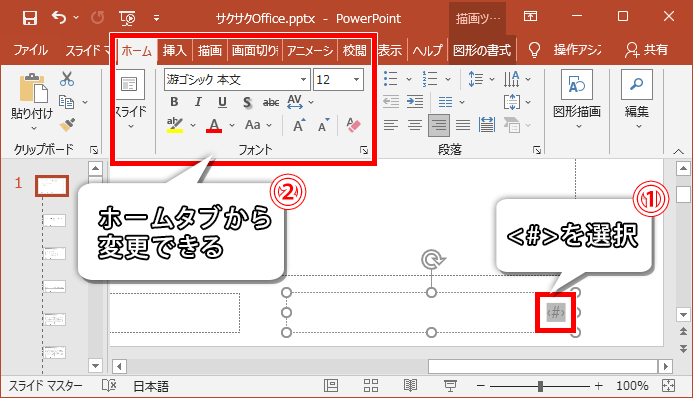693x398 pixels.
Task: Open line spacing options
Action: point(481,79)
